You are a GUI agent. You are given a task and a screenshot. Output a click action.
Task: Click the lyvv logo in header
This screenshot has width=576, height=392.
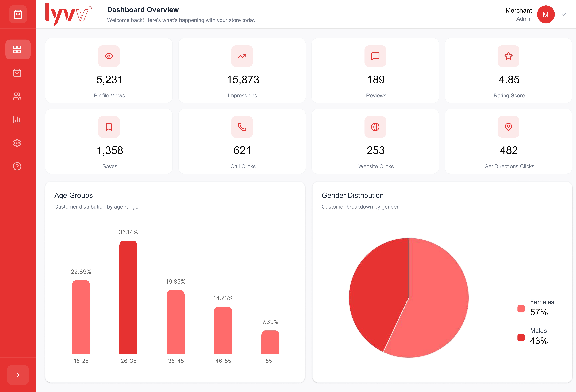tap(68, 14)
